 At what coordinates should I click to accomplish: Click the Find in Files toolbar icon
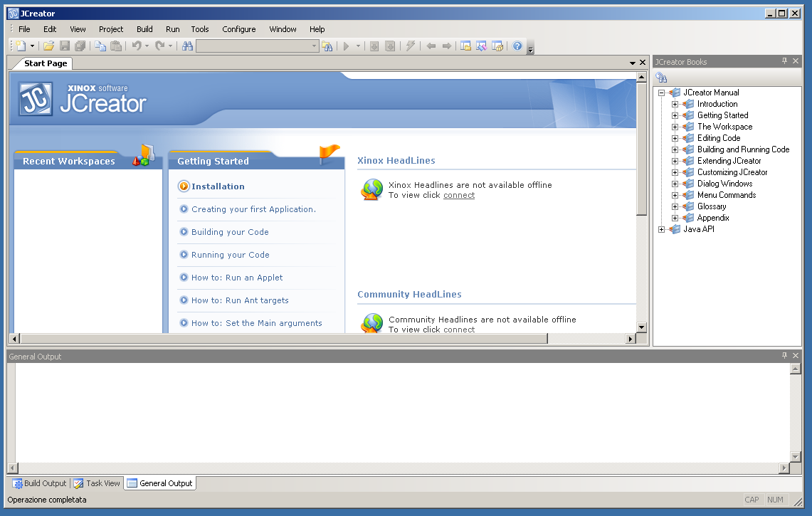[x=327, y=46]
